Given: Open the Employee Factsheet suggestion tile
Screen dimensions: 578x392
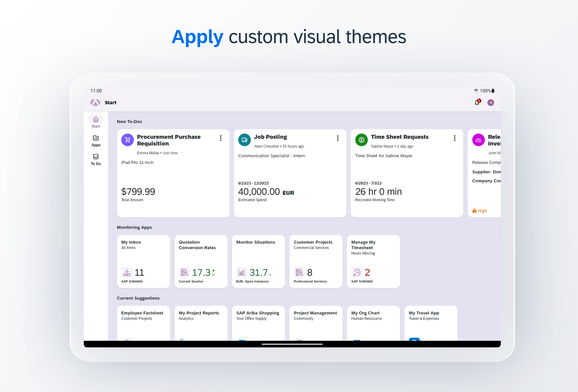Looking at the screenshot, I should [x=143, y=323].
